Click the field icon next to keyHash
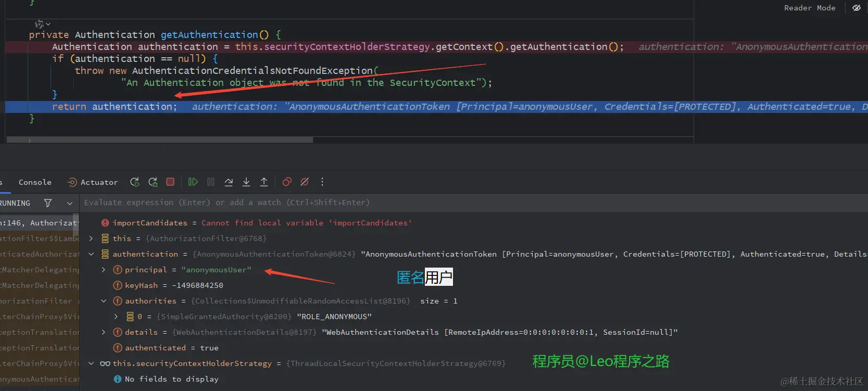Viewport: 868px width, 391px height. [x=118, y=285]
